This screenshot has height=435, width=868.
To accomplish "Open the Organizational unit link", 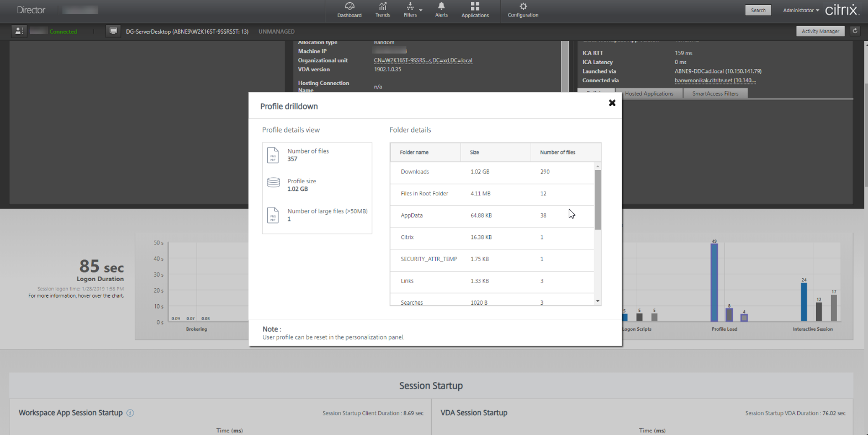I will [423, 61].
